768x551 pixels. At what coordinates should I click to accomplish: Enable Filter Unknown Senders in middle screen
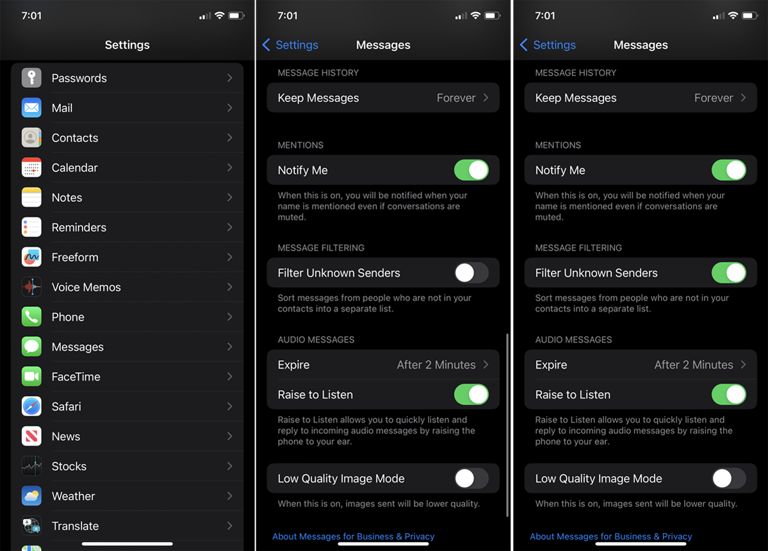click(x=471, y=273)
